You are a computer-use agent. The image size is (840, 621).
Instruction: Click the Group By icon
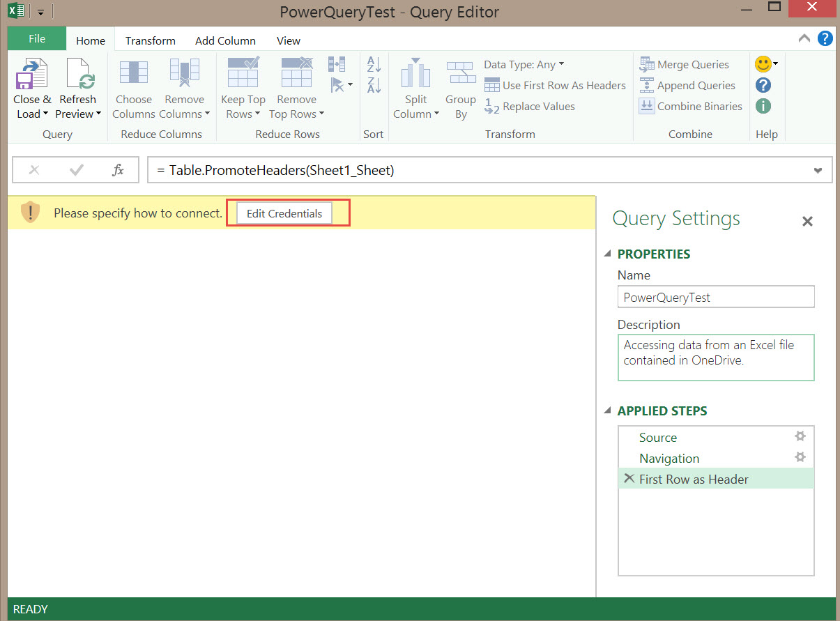click(x=461, y=74)
